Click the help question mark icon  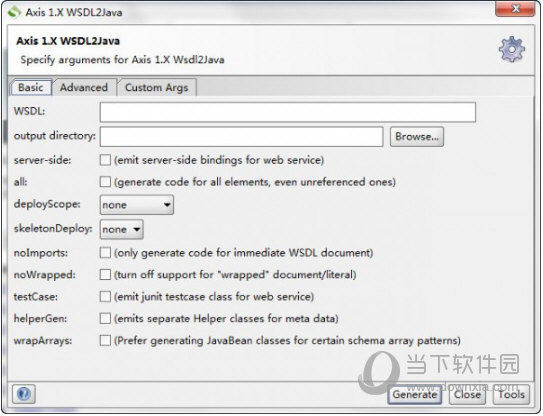24,394
